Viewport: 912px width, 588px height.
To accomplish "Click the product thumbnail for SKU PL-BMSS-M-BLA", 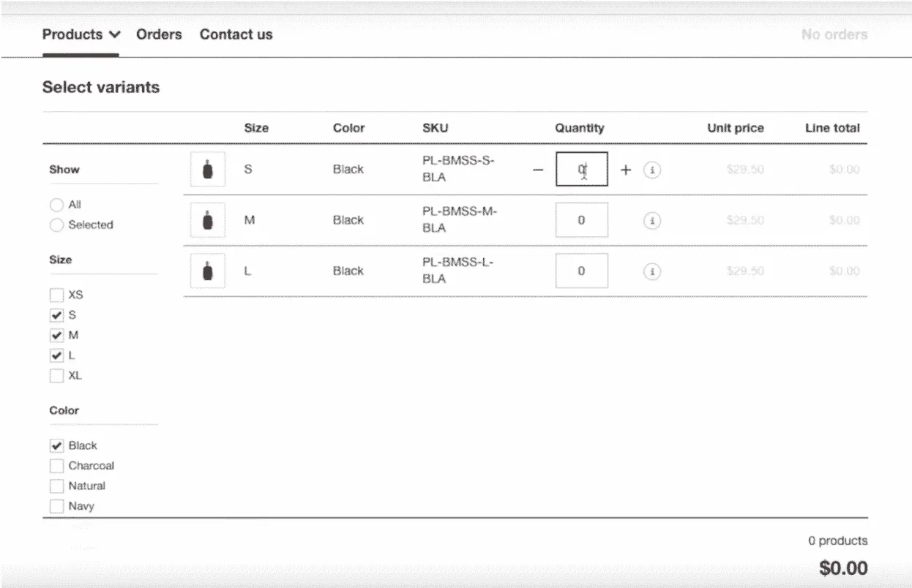I will pos(207,219).
